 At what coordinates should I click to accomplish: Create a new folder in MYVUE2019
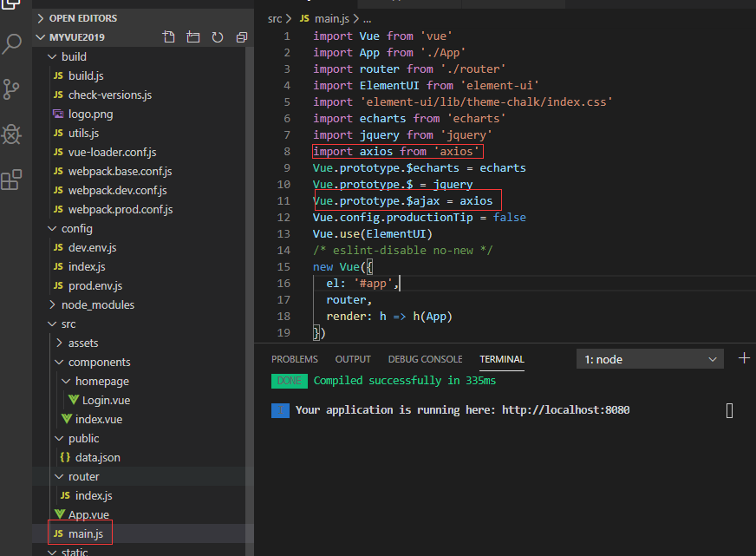192,37
